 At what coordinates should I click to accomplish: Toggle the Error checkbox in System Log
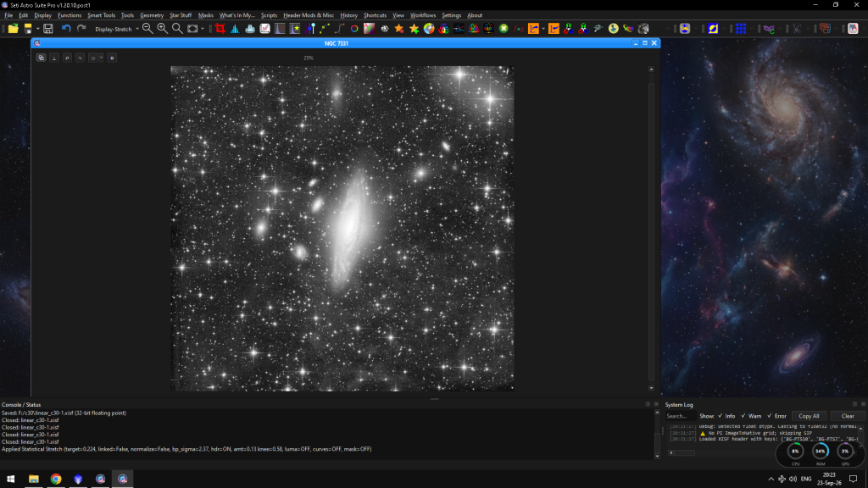pyautogui.click(x=770, y=416)
